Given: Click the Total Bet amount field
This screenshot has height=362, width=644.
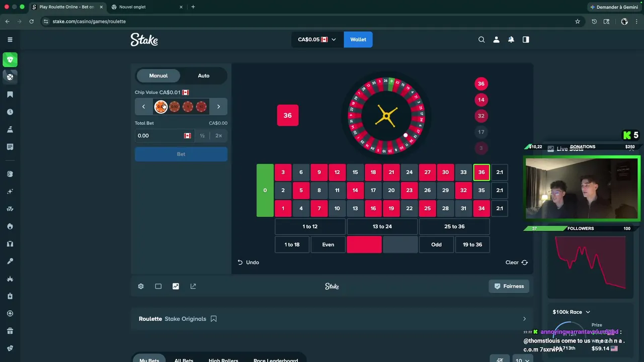Looking at the screenshot, I should tap(164, 135).
